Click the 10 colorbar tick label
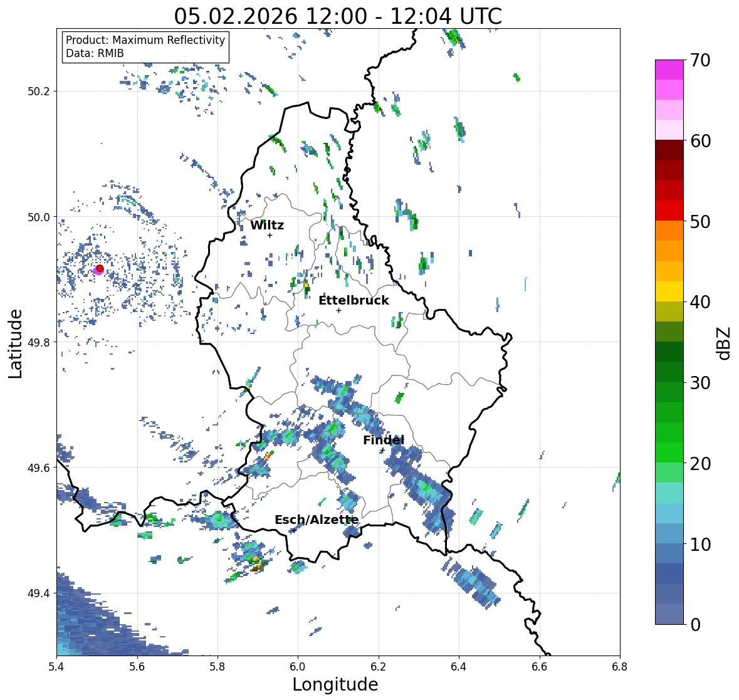Image resolution: width=739 pixels, height=700 pixels. tap(700, 544)
